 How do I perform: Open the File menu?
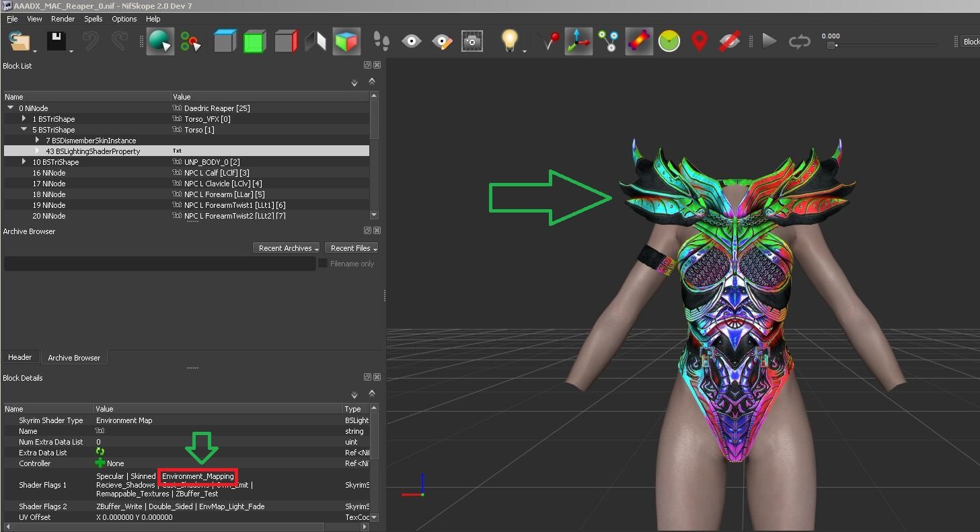(12, 19)
